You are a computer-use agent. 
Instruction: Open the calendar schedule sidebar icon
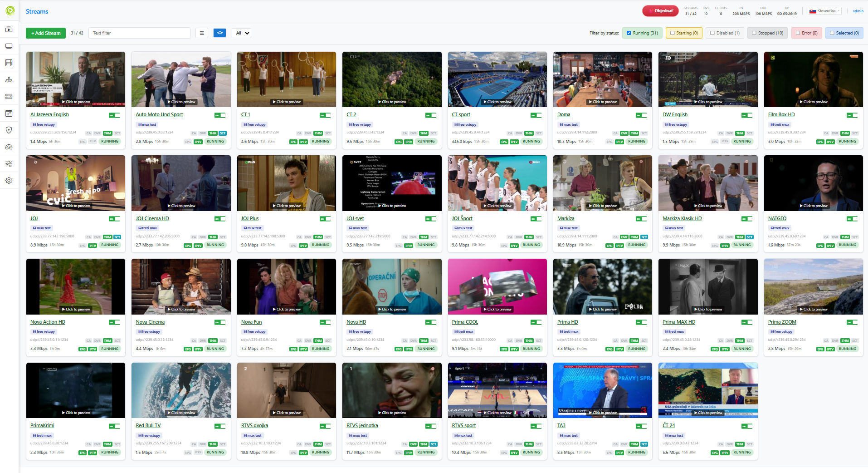9,113
